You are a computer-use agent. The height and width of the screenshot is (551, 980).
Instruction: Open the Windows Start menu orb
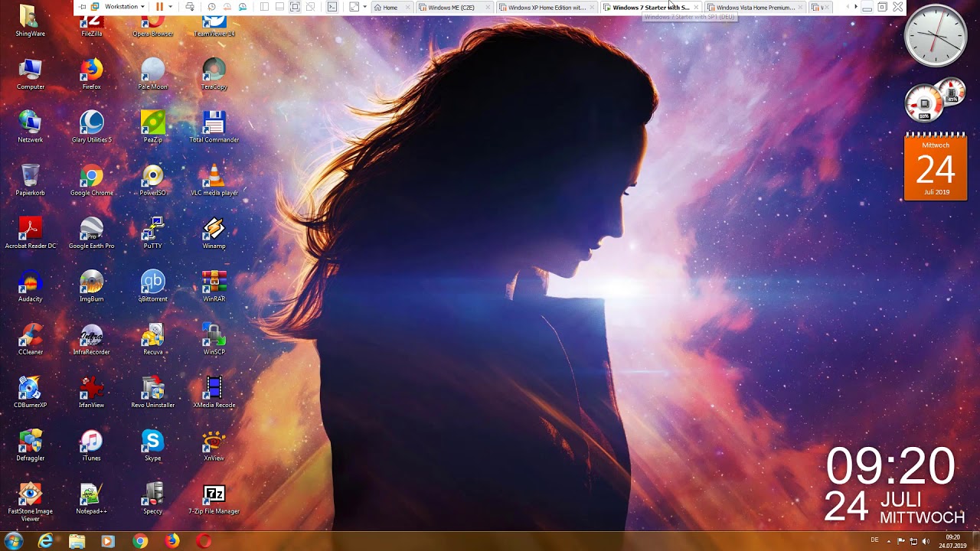click(x=13, y=541)
